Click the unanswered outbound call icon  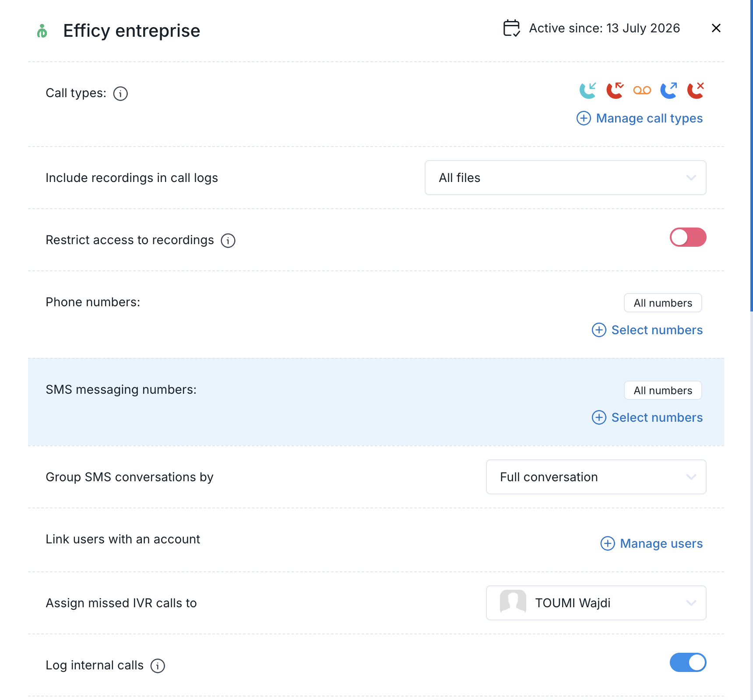696,91
